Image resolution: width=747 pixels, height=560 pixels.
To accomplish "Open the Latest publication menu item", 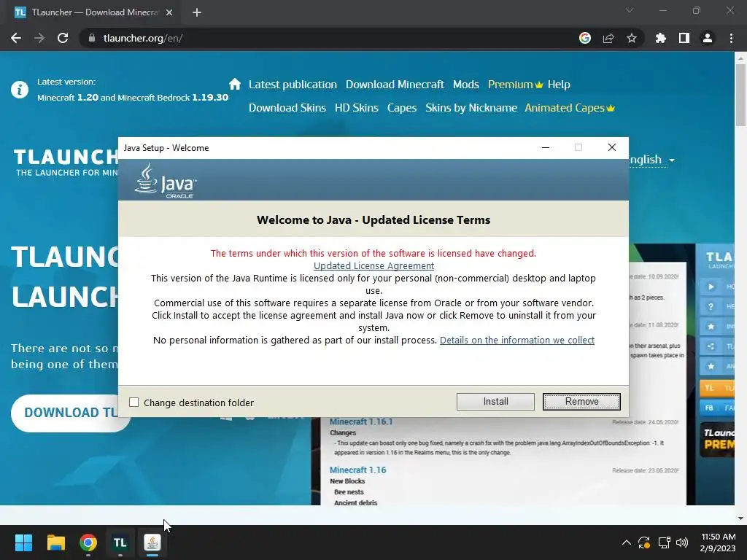I will click(x=293, y=85).
